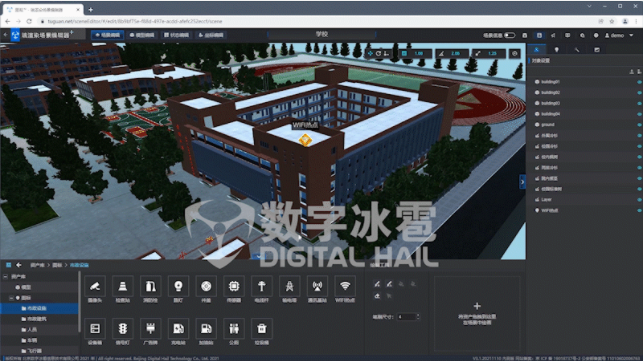The image size is (643, 361).
Task: Pick the street lamp icon asset
Action: pyautogui.click(x=178, y=286)
